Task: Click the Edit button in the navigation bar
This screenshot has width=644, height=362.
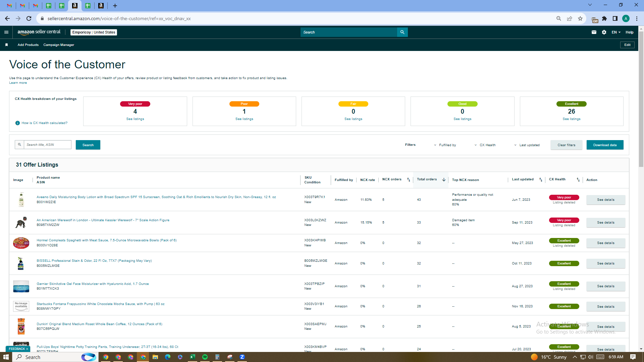Action: [x=627, y=45]
